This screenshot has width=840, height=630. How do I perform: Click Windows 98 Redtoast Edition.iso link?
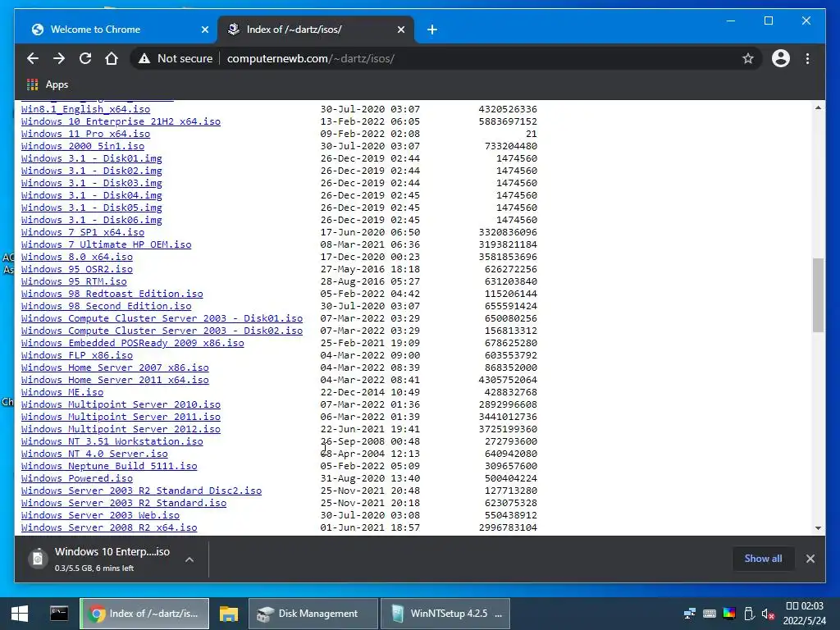pos(112,294)
